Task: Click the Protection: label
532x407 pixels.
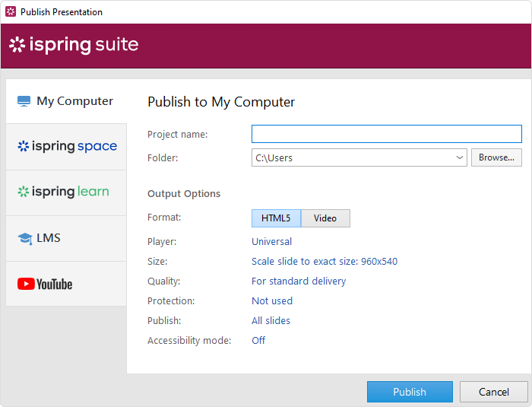Action: (x=171, y=301)
